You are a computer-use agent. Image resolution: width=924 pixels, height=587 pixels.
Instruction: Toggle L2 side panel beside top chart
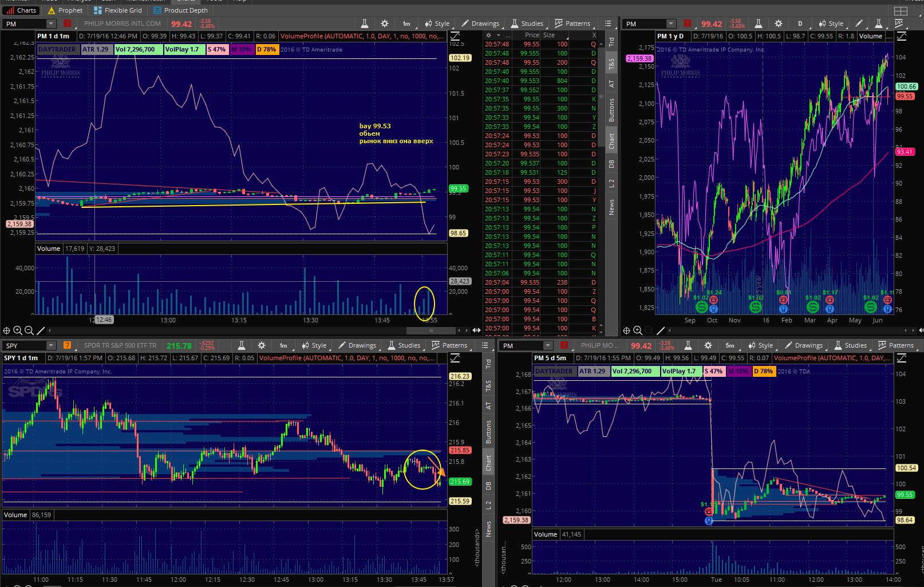pyautogui.click(x=611, y=183)
